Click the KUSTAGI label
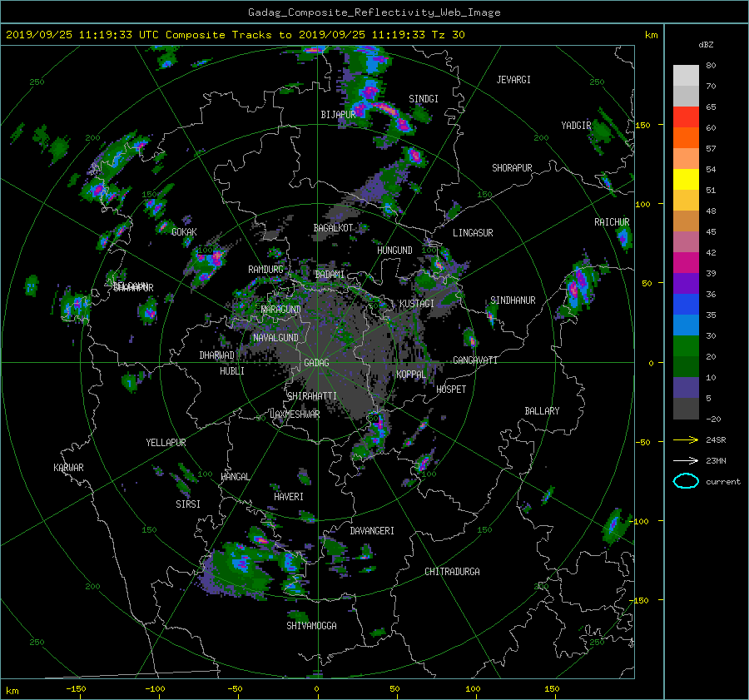 tap(417, 304)
